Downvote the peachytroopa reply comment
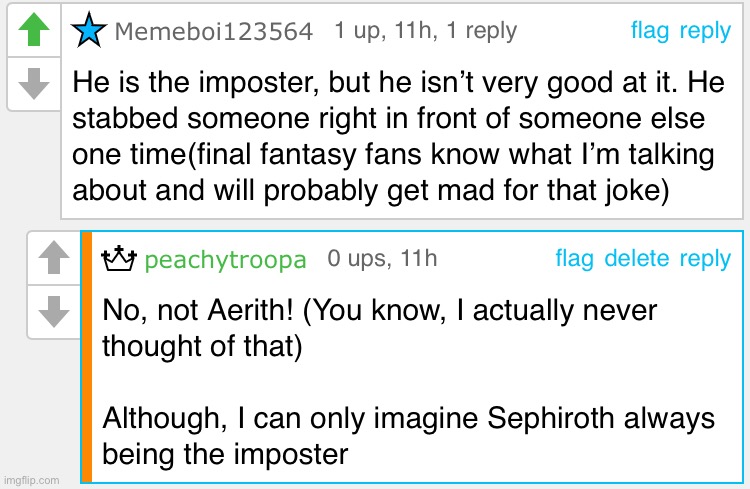Viewport: 750px width, 489px height. click(54, 313)
